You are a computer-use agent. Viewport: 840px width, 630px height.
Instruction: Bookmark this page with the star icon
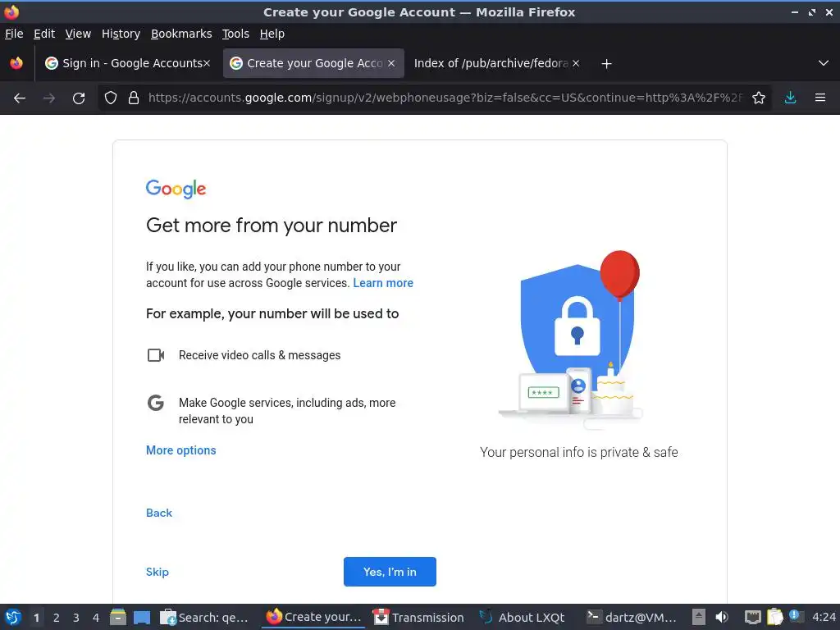pos(759,98)
